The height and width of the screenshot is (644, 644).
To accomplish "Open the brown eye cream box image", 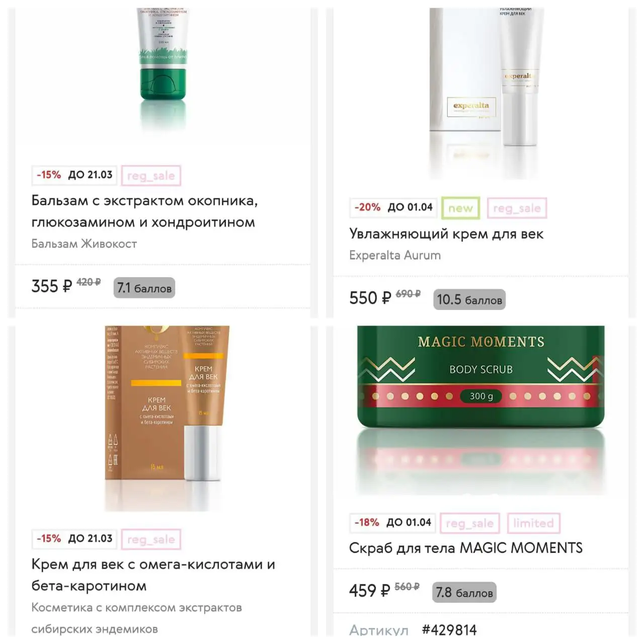I will pos(167,418).
